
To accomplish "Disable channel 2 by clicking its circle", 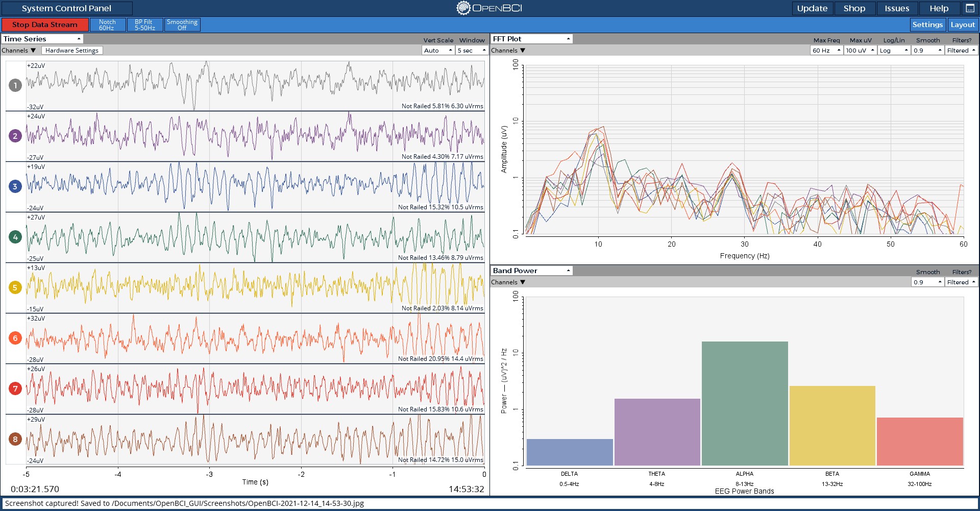I will pos(15,136).
